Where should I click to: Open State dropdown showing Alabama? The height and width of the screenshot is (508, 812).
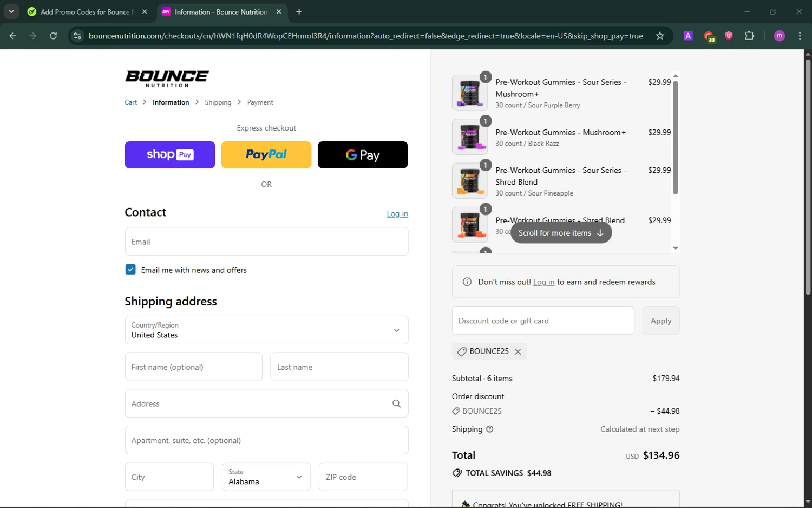[266, 477]
